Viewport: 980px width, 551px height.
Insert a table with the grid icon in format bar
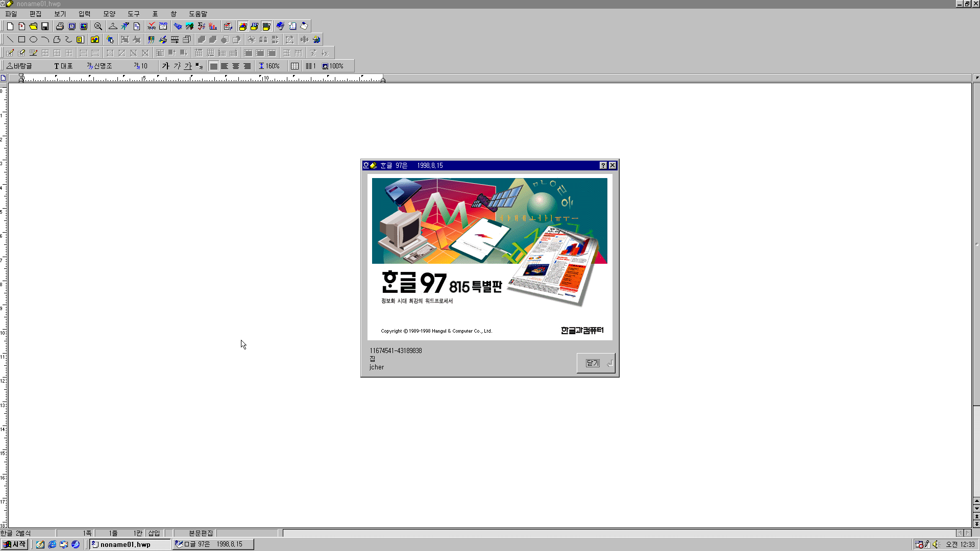click(x=295, y=66)
